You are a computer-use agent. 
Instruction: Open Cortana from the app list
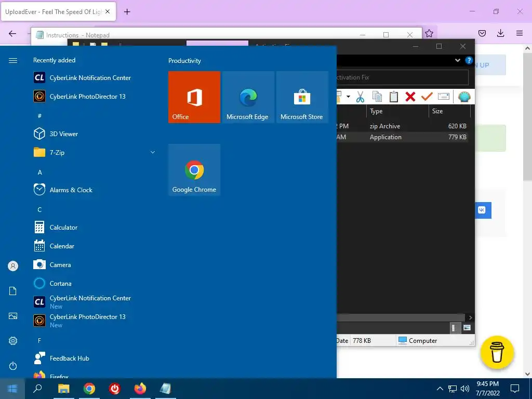[x=95, y=283]
